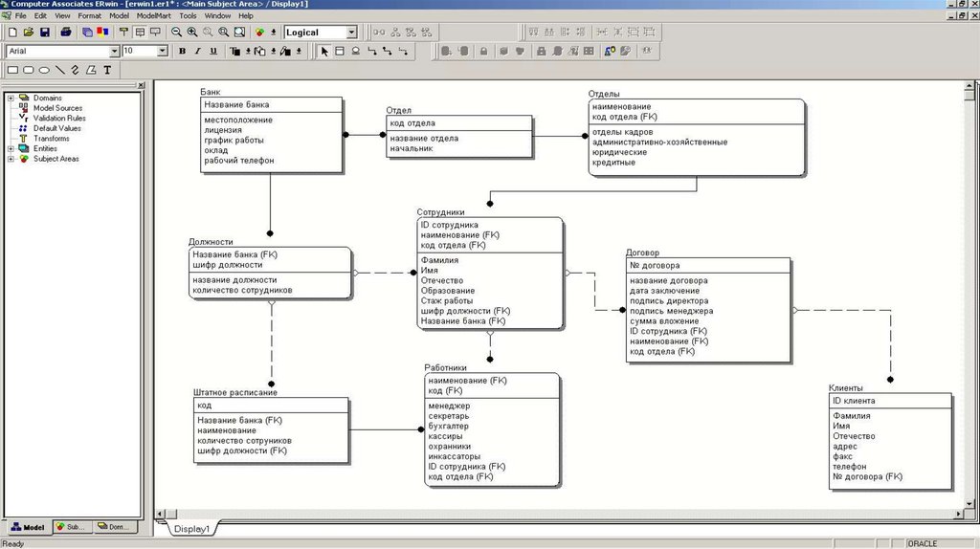The height and width of the screenshot is (549, 980).
Task: Open the Arial font name dropdown
Action: [x=115, y=51]
